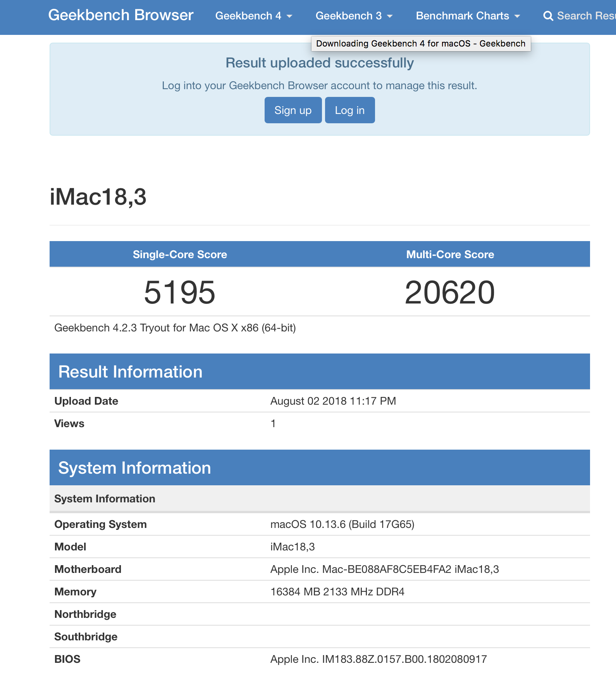Screen dimensions: 616x676
Task: Click the single-core score value 5195
Action: tap(179, 292)
